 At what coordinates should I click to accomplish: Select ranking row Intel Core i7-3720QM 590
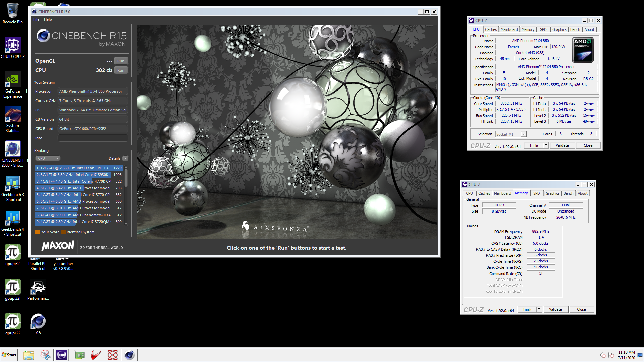[79, 222]
